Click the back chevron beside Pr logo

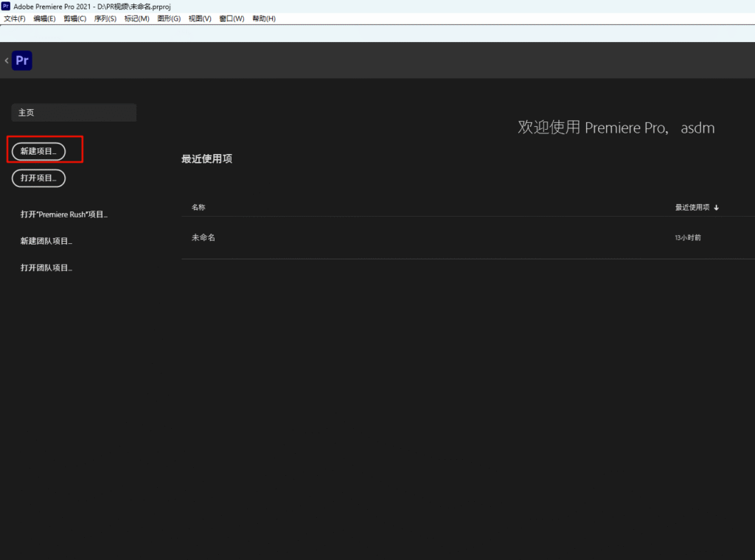(7, 60)
